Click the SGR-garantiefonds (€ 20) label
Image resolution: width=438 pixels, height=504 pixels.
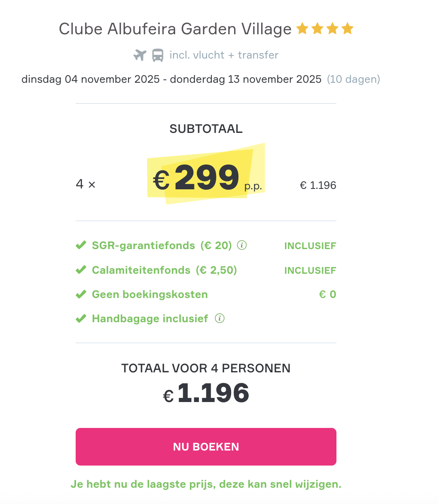(x=162, y=245)
